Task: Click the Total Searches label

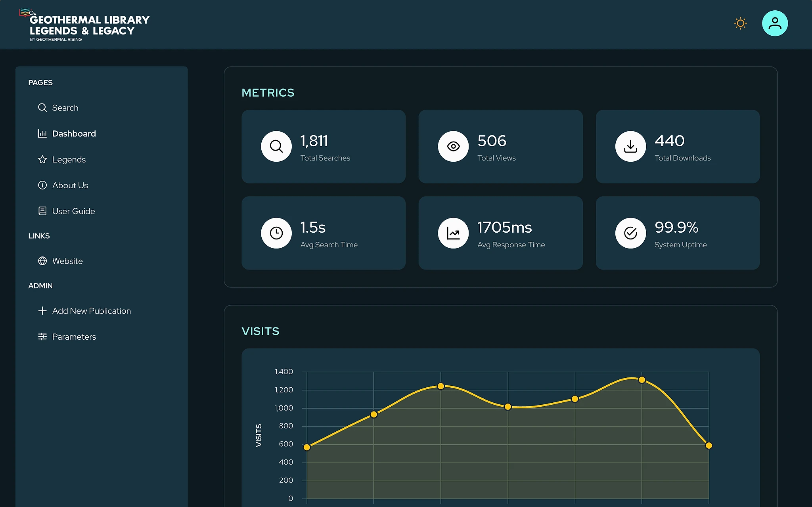Action: coord(325,158)
